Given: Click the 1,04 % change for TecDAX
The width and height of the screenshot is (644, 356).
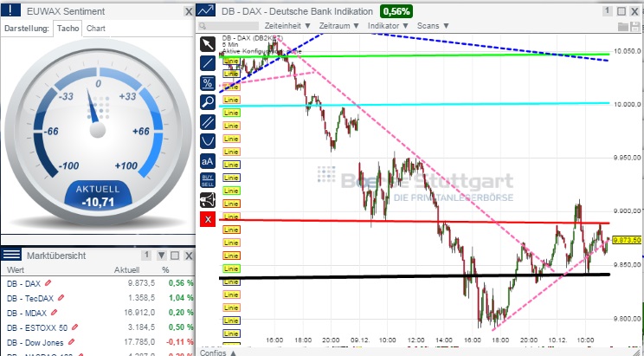Looking at the screenshot, I should [181, 298].
